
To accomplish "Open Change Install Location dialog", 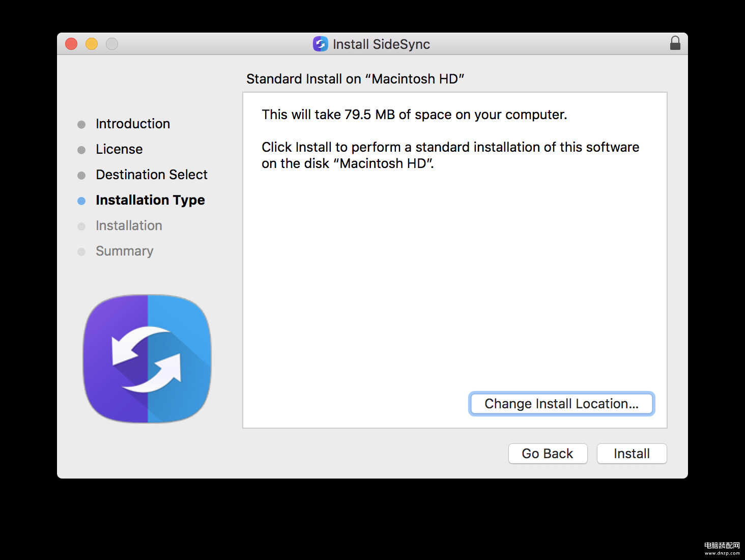I will click(561, 404).
